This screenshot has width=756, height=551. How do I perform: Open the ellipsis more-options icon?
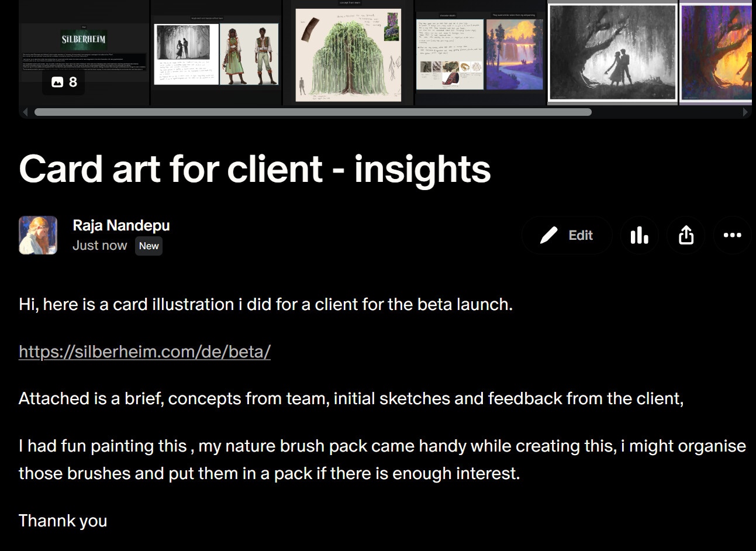click(x=733, y=235)
